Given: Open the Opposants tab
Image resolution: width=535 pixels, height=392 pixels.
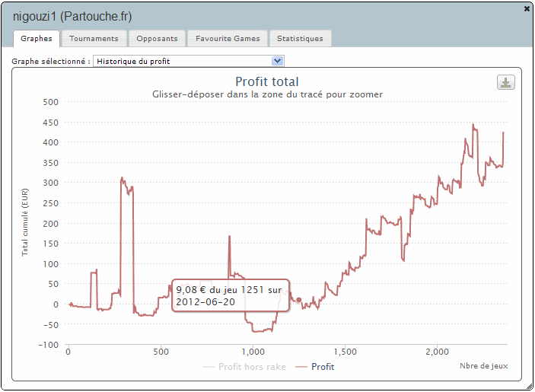Looking at the screenshot, I should [x=157, y=39].
